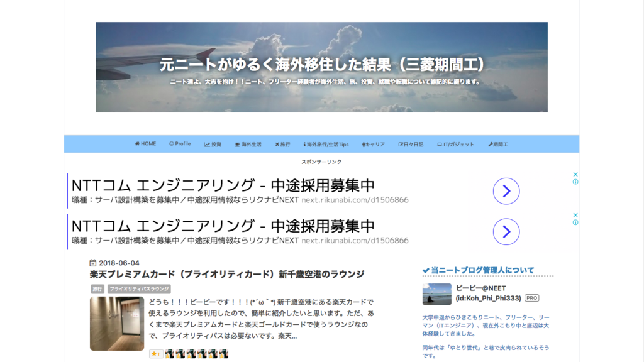Click blog title 元ニートがゆるく海外移住した結果
The height and width of the screenshot is (362, 644).
point(322,65)
